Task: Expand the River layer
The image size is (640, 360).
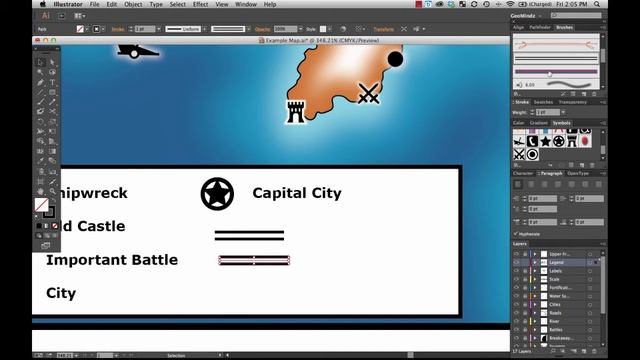Action: point(535,321)
